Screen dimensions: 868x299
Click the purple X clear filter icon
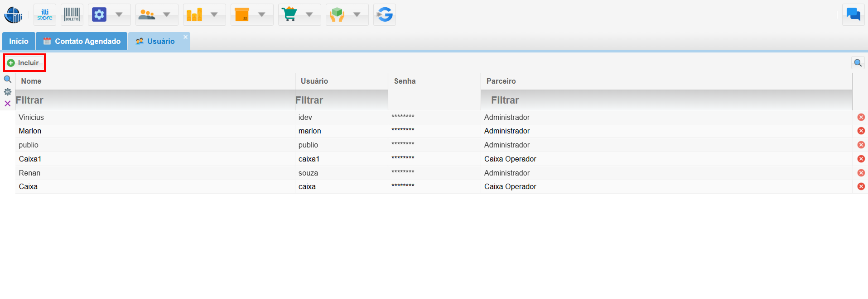pyautogui.click(x=8, y=104)
